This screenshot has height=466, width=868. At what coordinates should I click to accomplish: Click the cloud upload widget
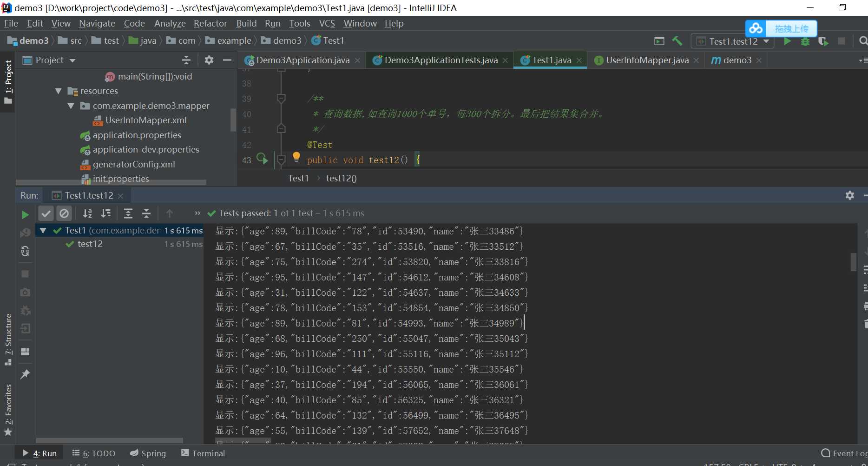click(x=781, y=28)
